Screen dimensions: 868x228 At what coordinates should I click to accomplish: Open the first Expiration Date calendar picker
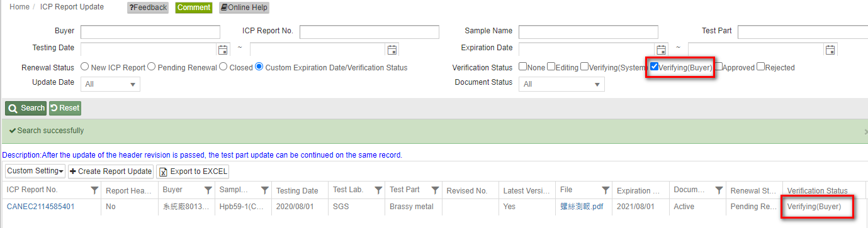coord(662,50)
